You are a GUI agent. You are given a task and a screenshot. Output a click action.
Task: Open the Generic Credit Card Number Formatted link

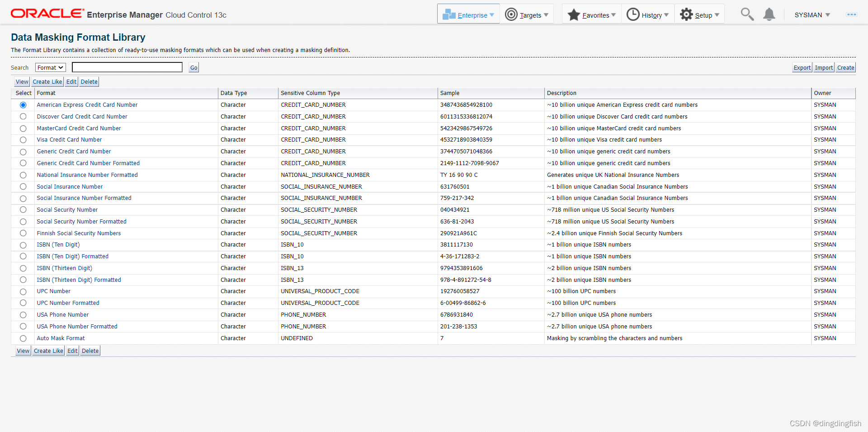[x=88, y=163]
